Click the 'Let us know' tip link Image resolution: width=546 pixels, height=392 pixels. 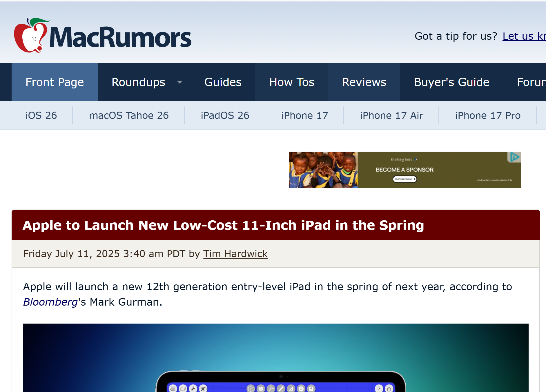tap(524, 36)
